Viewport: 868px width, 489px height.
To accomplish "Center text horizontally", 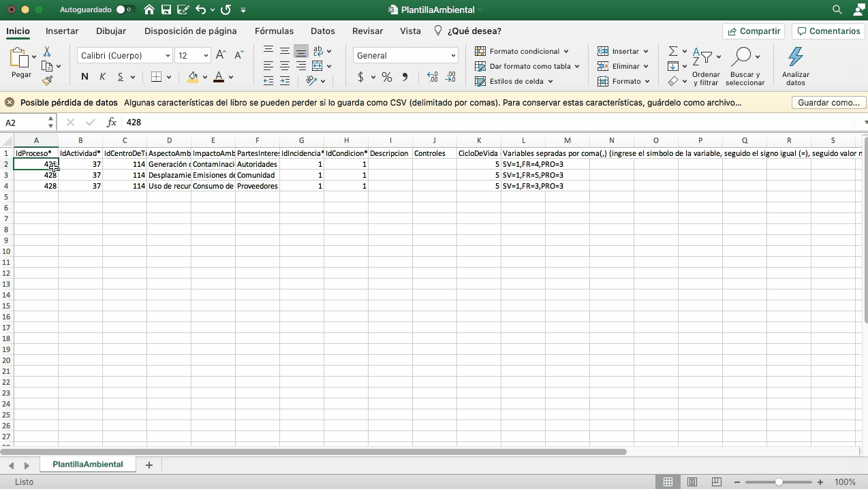I will click(x=285, y=66).
